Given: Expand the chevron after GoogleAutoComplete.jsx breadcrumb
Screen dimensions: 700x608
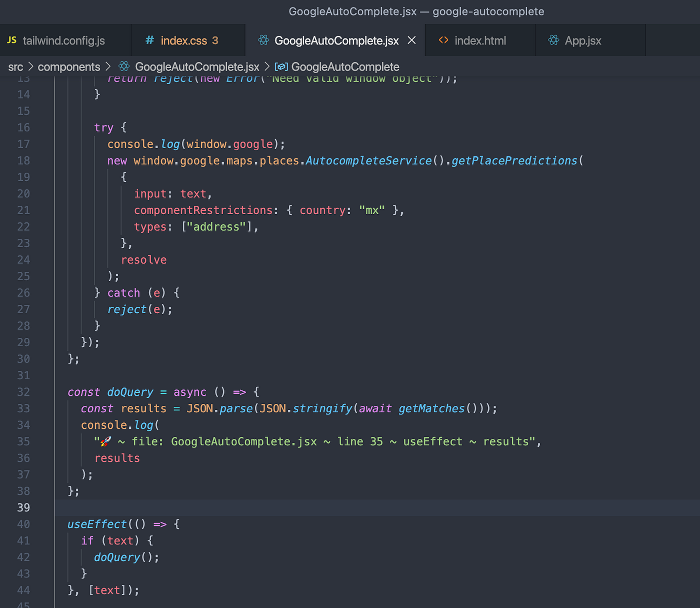Looking at the screenshot, I should pos(267,67).
